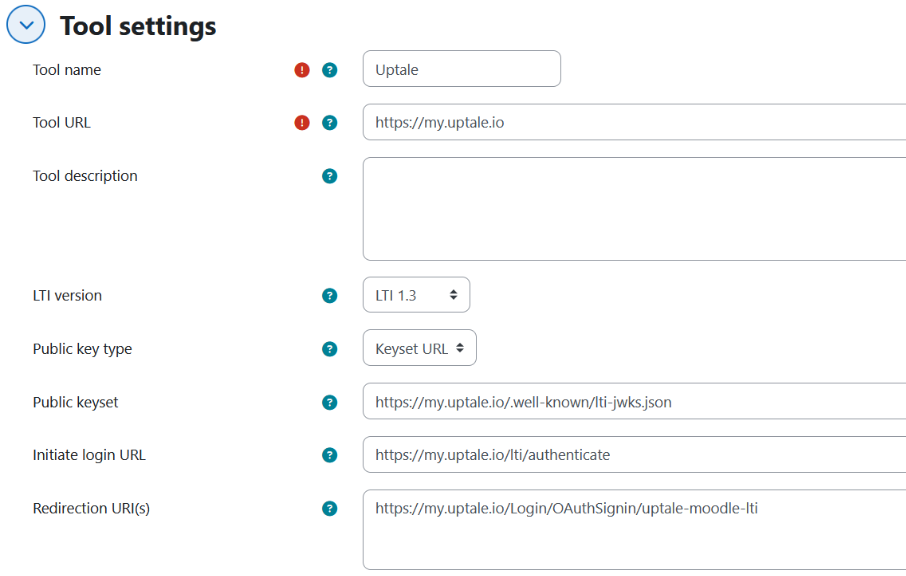This screenshot has height=576, width=906.
Task: Collapse the Tool settings section chevron
Action: (x=26, y=25)
